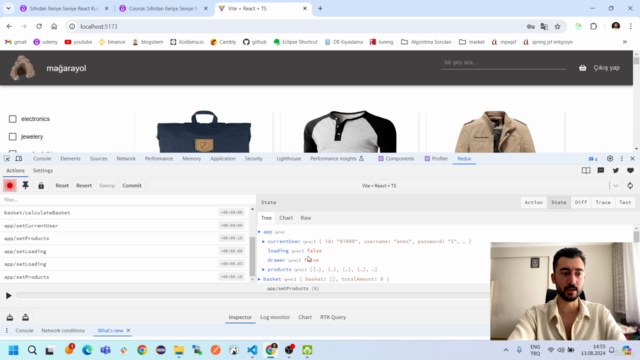Click the Reset button
This screenshot has width=640, height=360.
pos(62,186)
